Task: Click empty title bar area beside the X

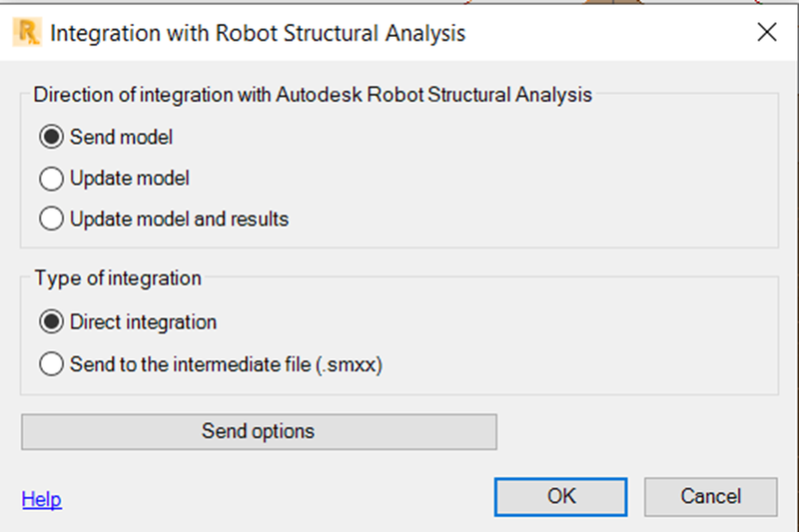Action: (611, 32)
